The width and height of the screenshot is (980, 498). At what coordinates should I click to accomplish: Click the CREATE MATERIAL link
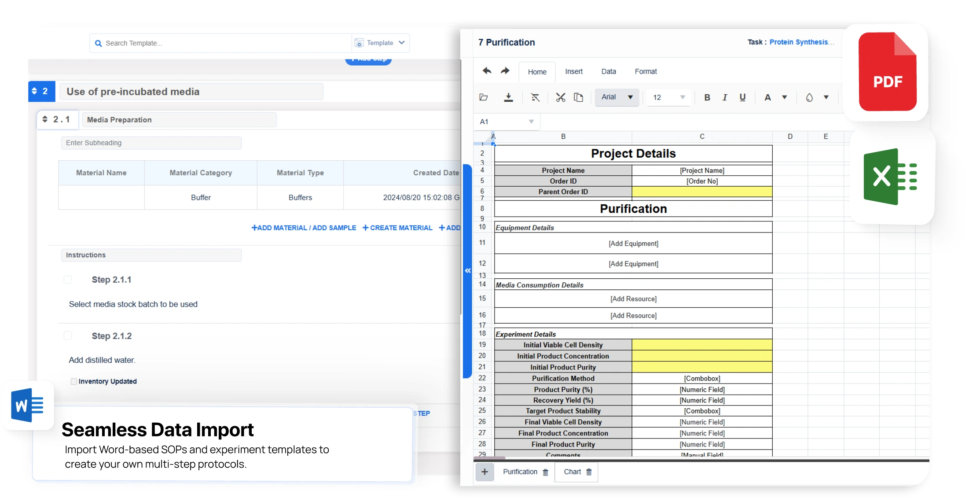tap(397, 228)
